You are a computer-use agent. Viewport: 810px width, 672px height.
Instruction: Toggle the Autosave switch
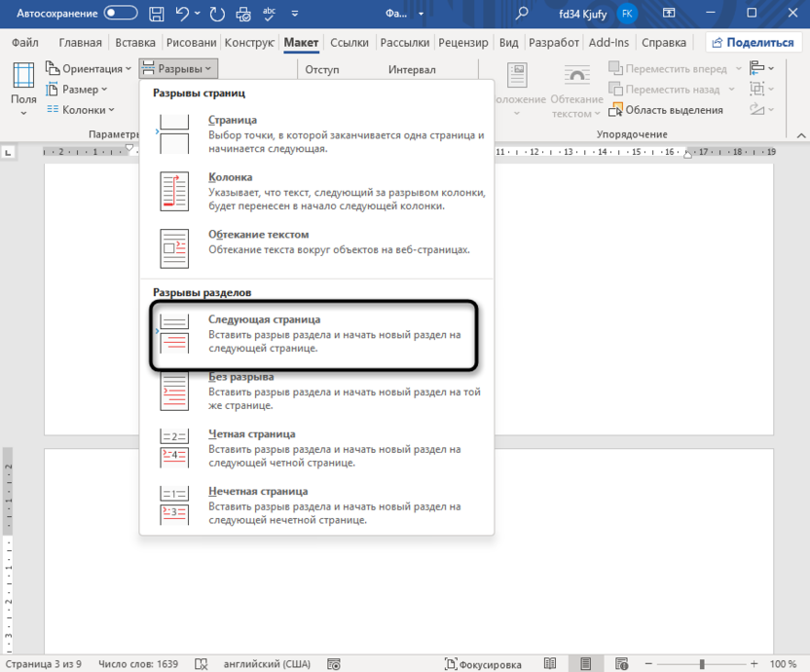pos(121,14)
